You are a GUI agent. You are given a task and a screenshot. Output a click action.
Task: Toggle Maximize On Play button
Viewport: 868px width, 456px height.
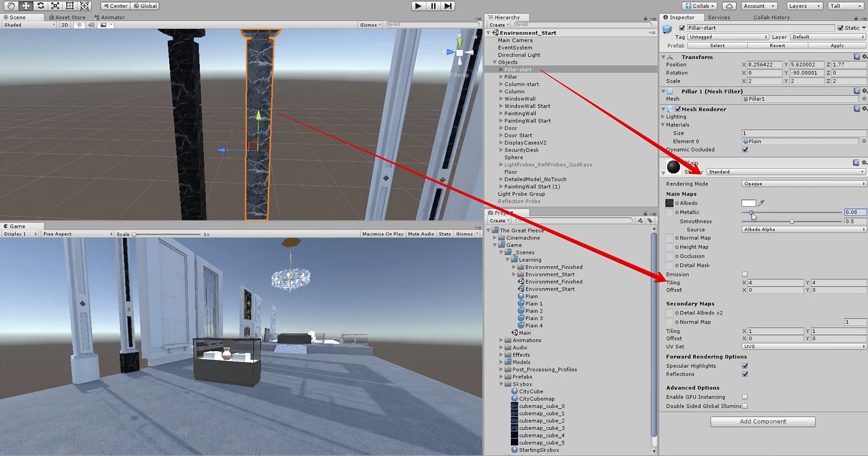click(x=382, y=234)
